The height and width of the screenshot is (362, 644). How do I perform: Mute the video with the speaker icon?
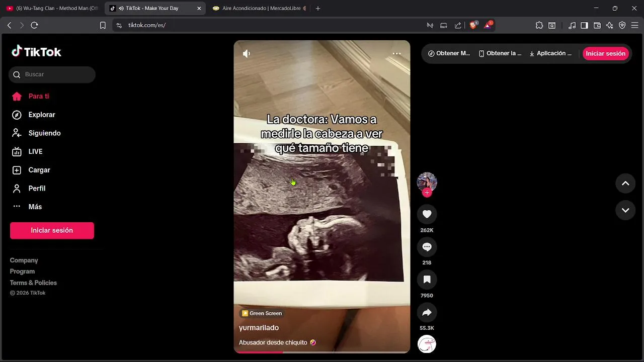coord(247,54)
